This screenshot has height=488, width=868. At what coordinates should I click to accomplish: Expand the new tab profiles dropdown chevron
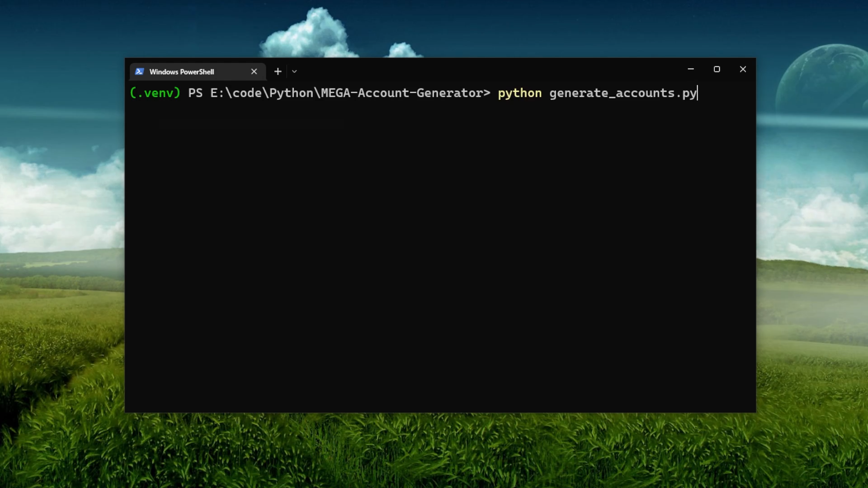(294, 71)
